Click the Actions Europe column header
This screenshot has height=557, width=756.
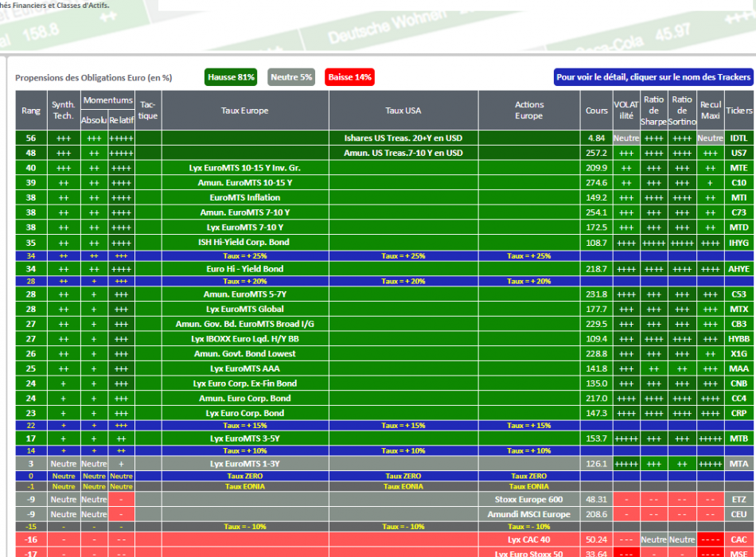(x=529, y=111)
